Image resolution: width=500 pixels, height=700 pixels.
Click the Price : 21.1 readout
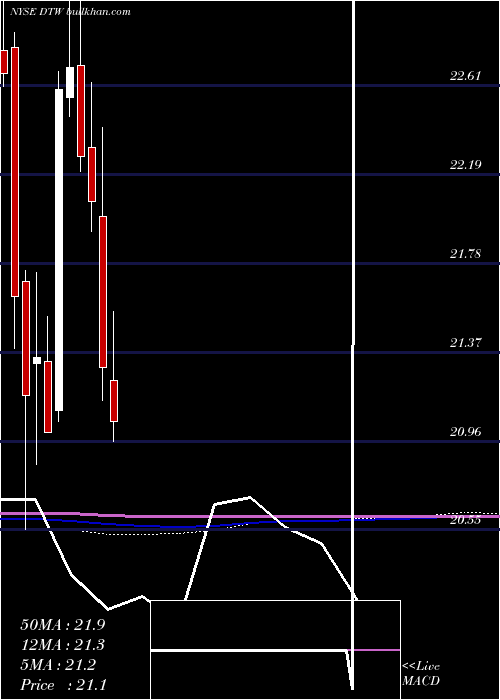(63, 684)
